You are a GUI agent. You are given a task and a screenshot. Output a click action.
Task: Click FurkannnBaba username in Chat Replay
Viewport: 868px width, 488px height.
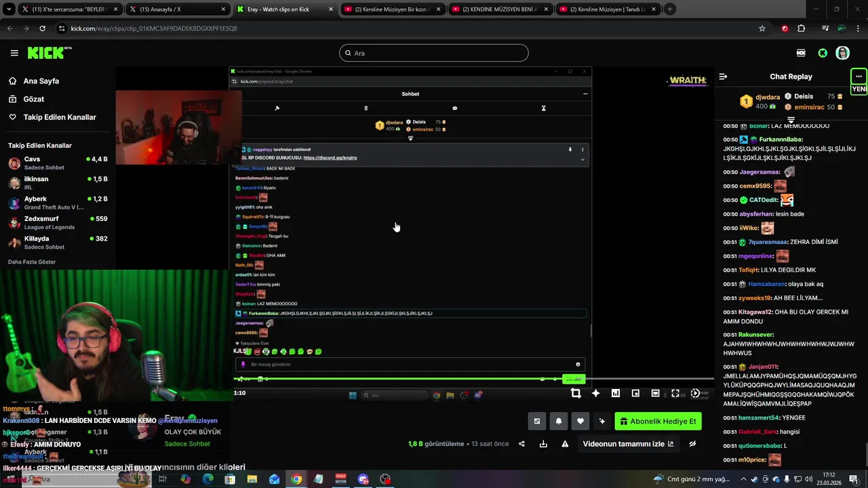[x=781, y=140]
